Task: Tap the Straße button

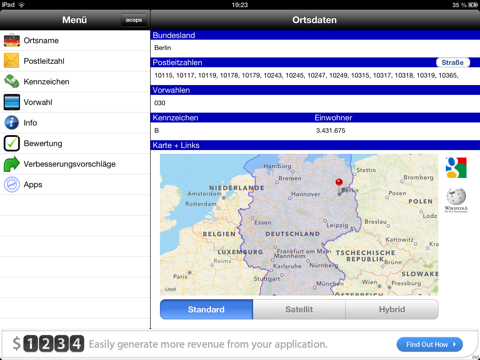Action: (453, 62)
